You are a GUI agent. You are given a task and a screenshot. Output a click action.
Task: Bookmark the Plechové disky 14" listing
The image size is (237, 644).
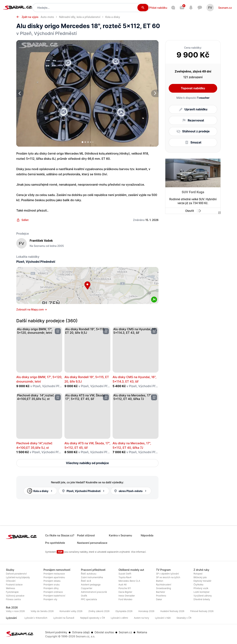(x=58, y=397)
